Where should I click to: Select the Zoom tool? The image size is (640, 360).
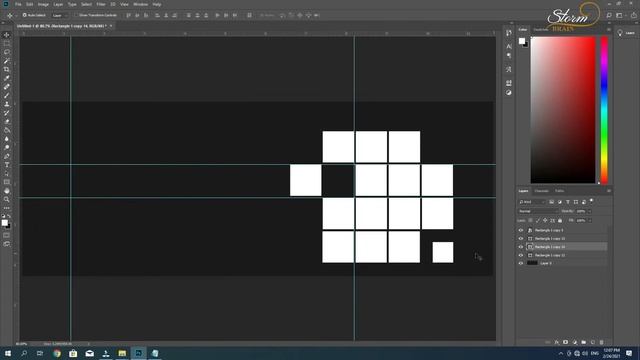pos(7,199)
